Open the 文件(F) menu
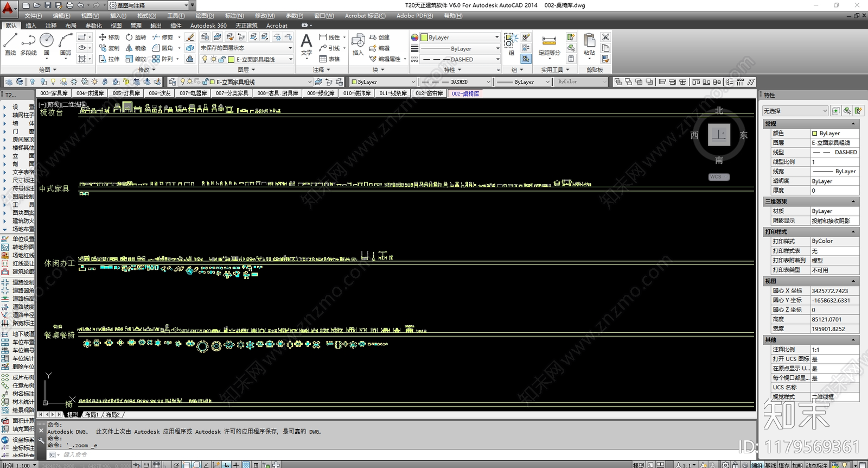The image size is (868, 468). point(33,16)
